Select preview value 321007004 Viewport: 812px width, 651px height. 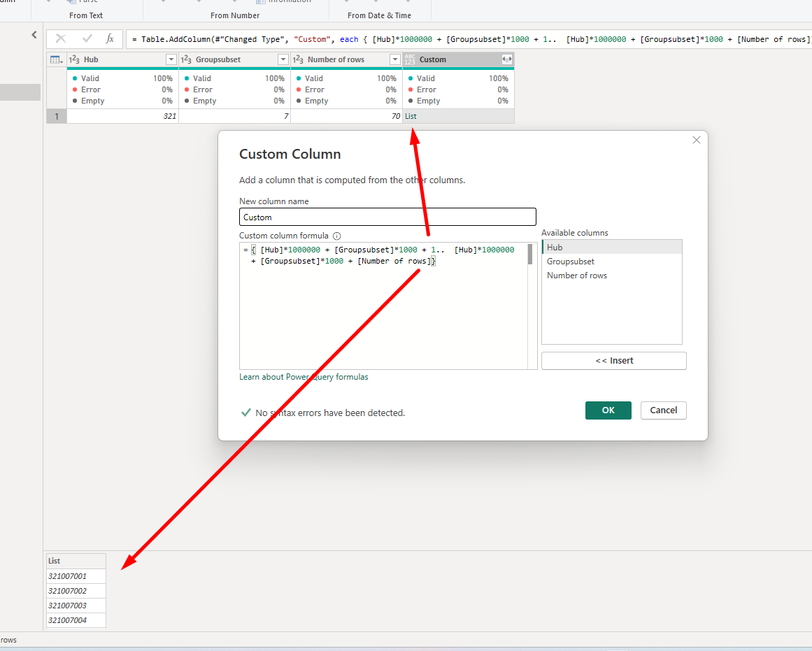(76, 620)
